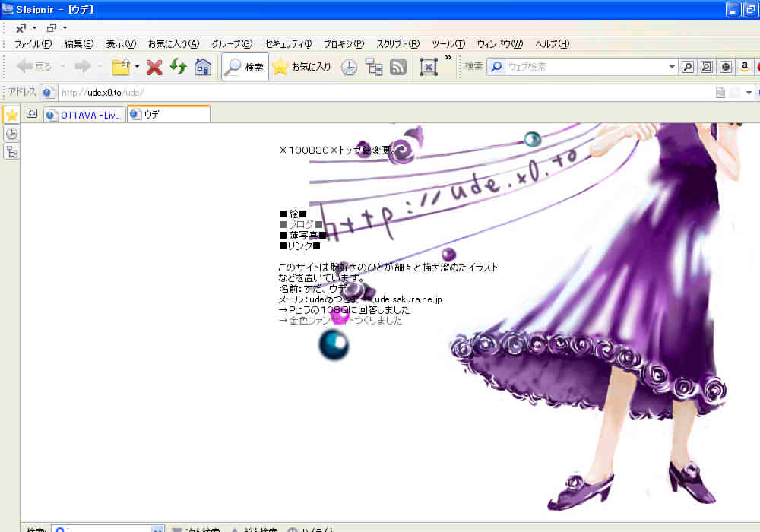Click the window cascade icon above menu

point(52,27)
